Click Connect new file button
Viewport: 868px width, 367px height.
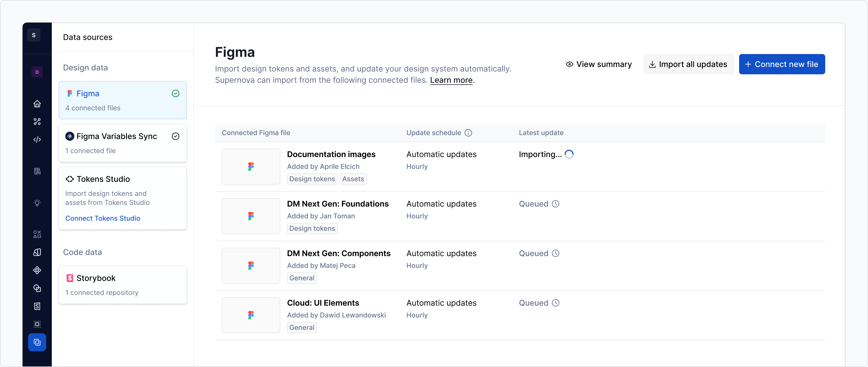pyautogui.click(x=782, y=64)
